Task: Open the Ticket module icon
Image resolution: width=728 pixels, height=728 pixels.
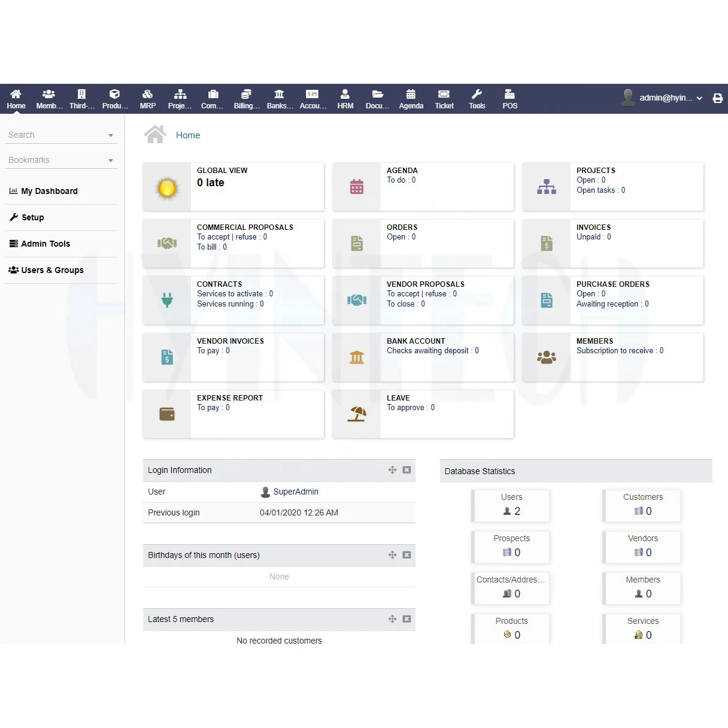Action: 444,94
